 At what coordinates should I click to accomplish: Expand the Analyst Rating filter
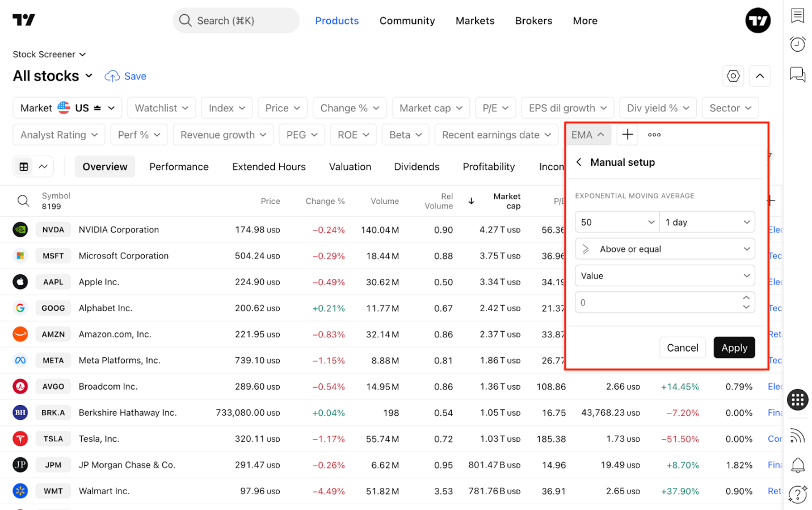59,135
